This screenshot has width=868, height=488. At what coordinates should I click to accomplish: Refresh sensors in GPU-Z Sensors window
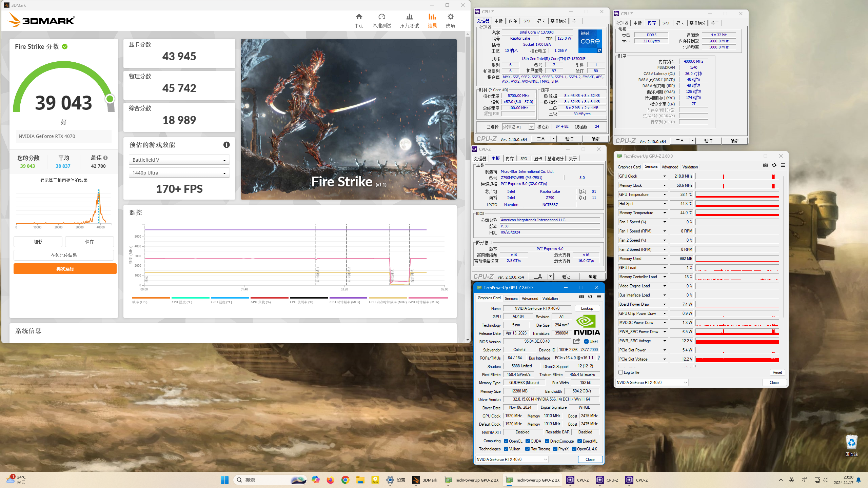[774, 165]
